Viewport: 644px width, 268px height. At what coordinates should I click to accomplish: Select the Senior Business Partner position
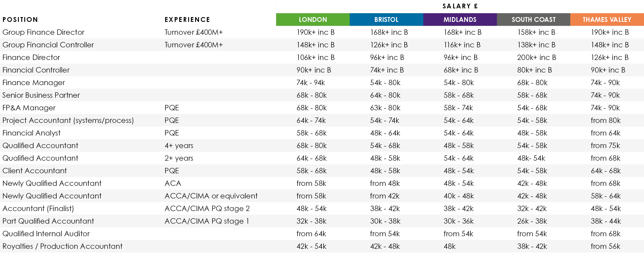point(41,95)
